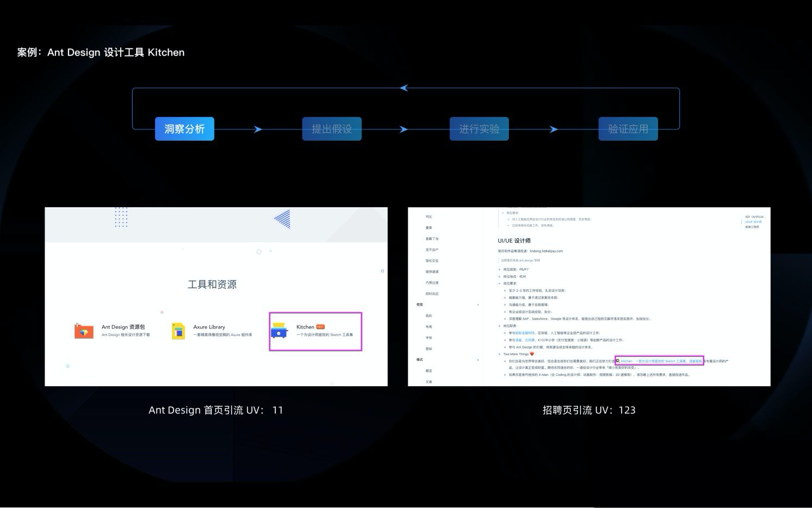Open 布局 in the sidebar menu

click(x=429, y=327)
